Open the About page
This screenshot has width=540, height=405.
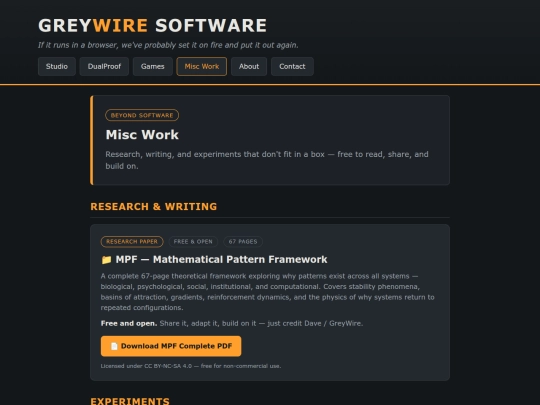(x=249, y=66)
